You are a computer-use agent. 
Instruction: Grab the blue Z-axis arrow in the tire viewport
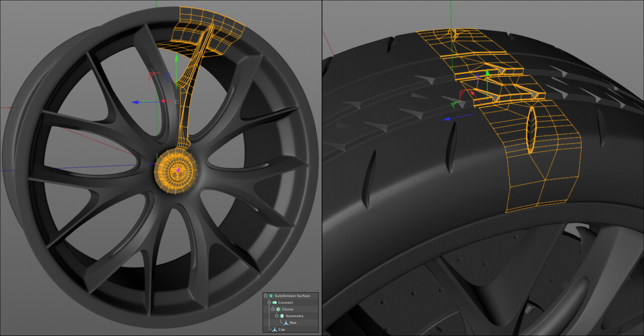click(x=446, y=119)
